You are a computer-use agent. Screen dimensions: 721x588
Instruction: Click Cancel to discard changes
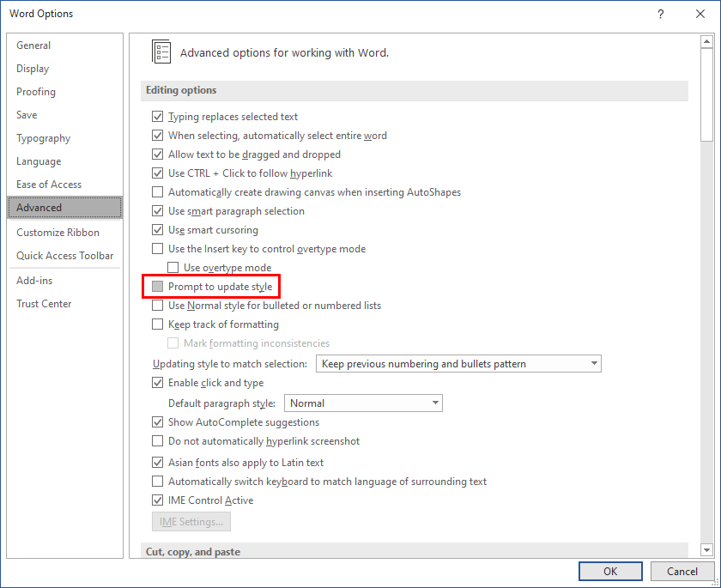682,571
